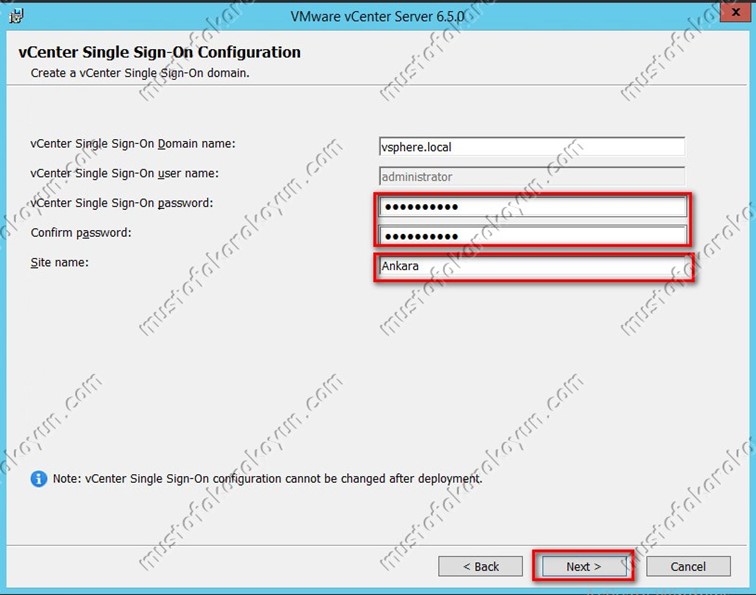Click the 'Site name' label

[59, 261]
